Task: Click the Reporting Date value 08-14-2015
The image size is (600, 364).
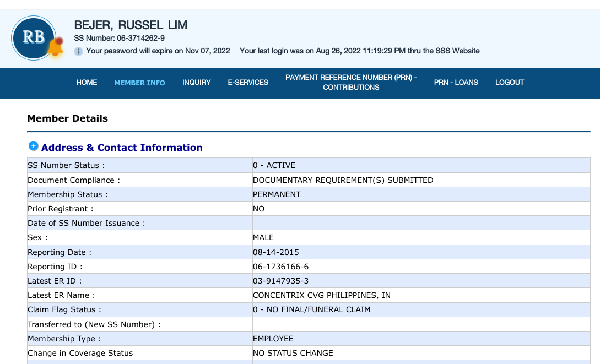Action: coord(275,252)
